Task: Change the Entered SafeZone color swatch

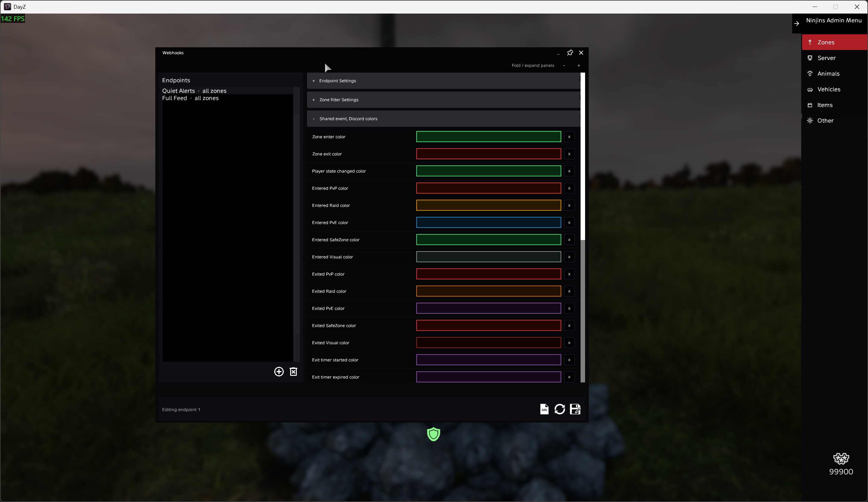Action: tap(488, 240)
